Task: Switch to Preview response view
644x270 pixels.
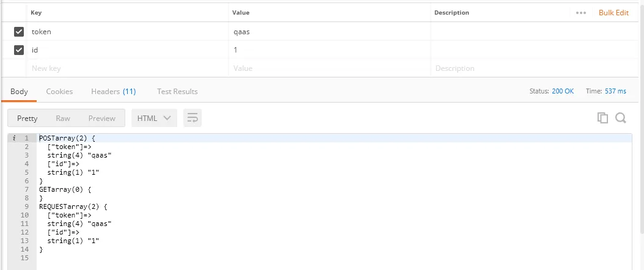Action: [x=101, y=118]
